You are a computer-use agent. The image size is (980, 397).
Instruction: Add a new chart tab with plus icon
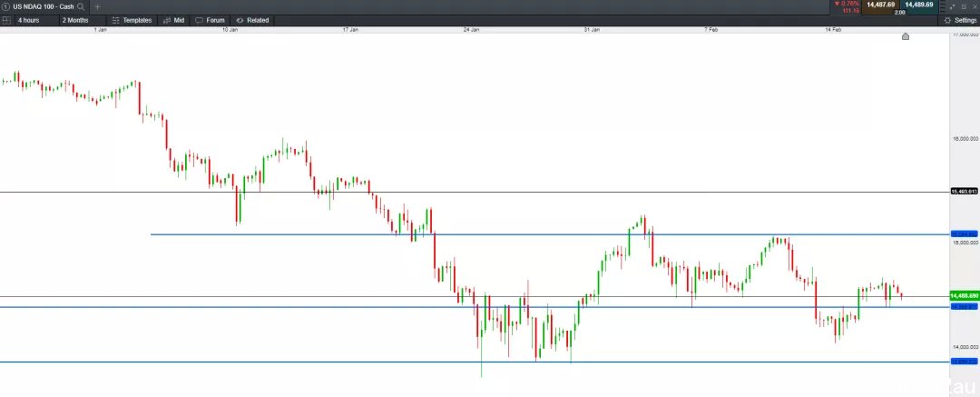(97, 6)
